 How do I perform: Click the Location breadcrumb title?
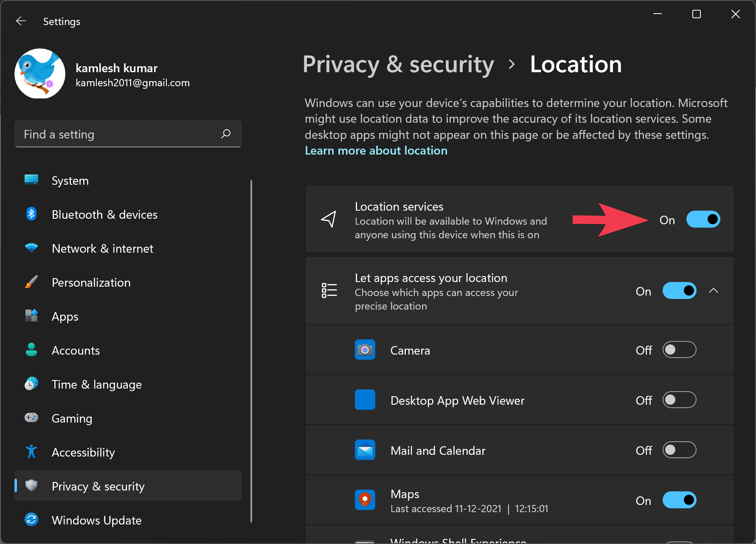[x=576, y=65]
